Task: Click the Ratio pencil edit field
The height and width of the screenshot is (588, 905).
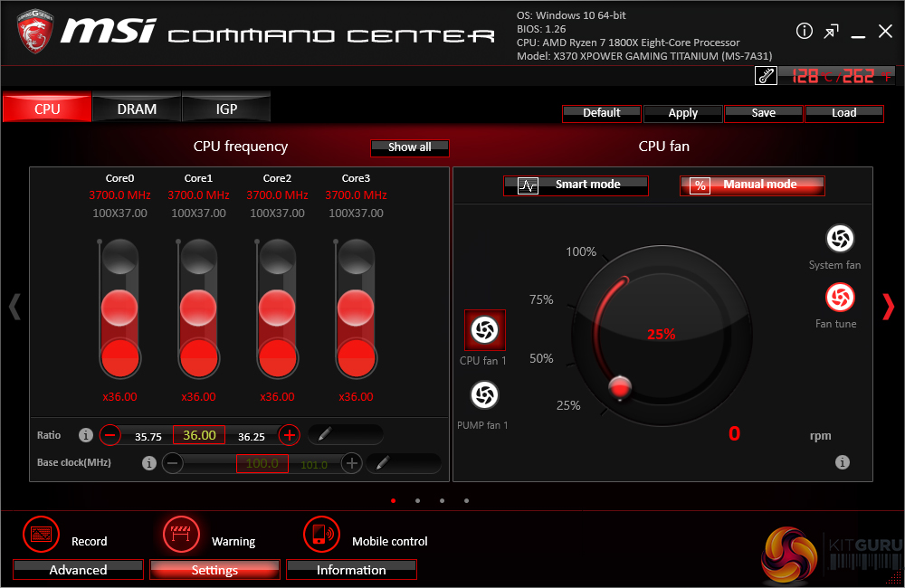Action: 346,434
